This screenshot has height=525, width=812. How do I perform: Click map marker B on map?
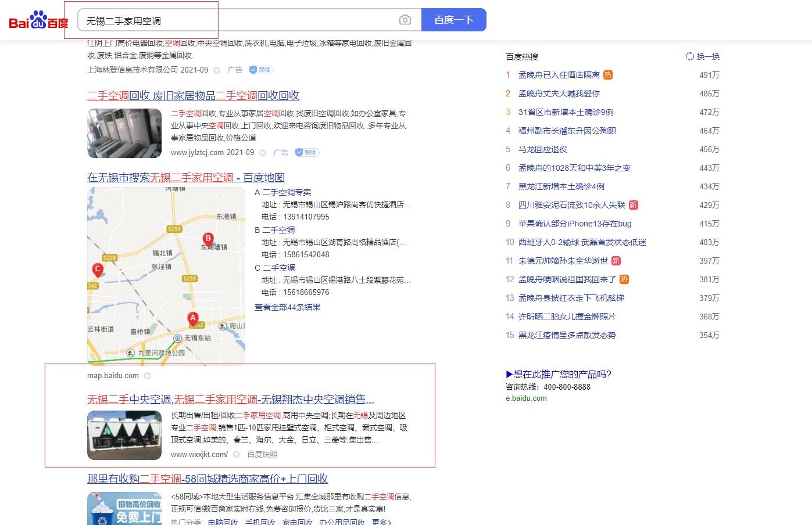click(208, 239)
